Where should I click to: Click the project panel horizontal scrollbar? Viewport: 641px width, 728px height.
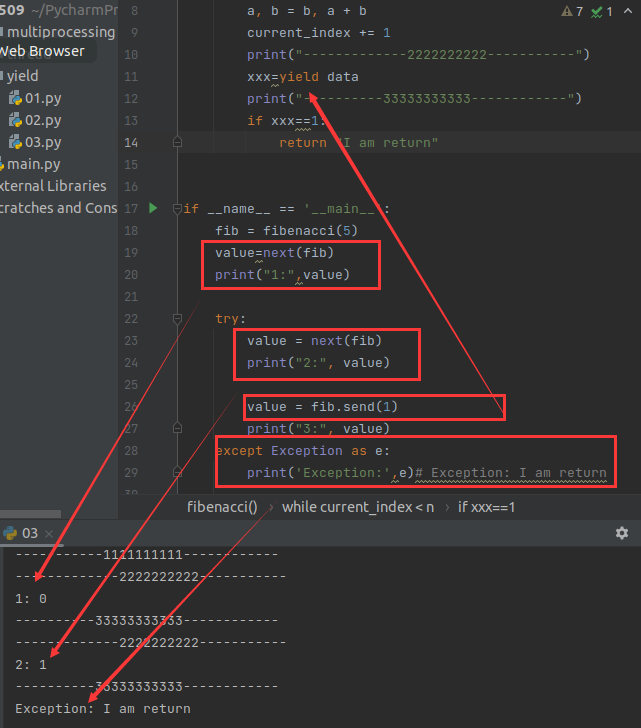coord(30,514)
